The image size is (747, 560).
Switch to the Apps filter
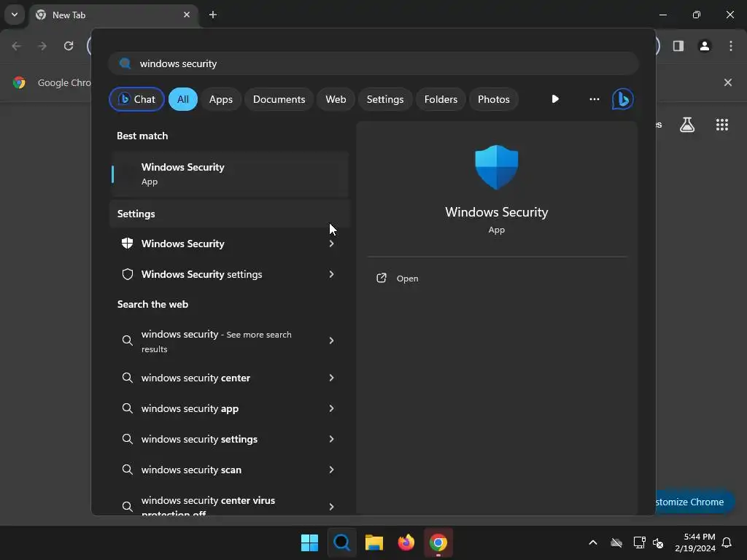click(x=220, y=99)
